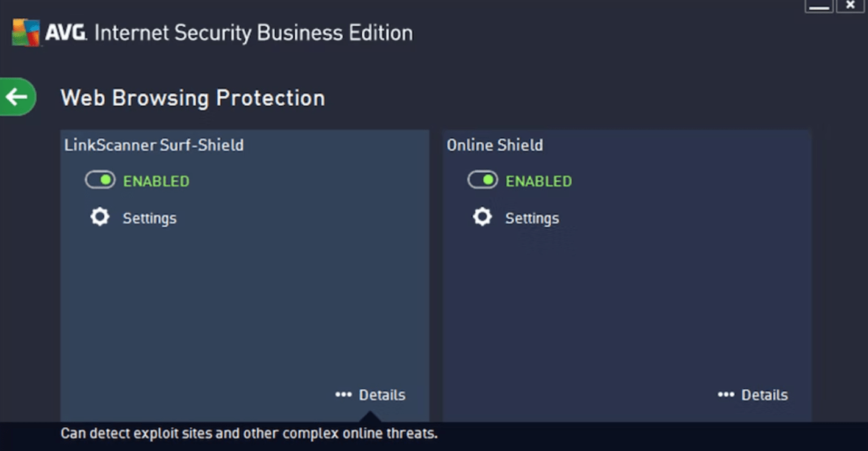868x451 pixels.
Task: Open the Settings gear under LinkScanner Surf-Shield
Action: click(x=99, y=217)
